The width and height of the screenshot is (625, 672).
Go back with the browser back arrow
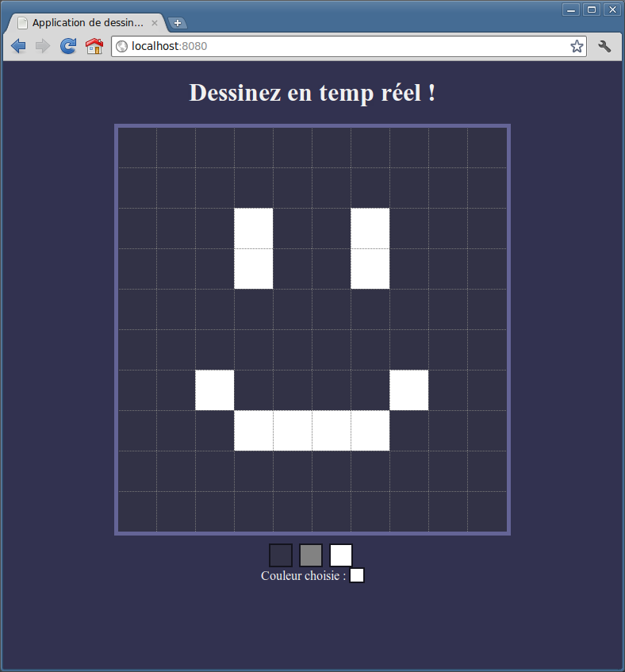point(18,46)
